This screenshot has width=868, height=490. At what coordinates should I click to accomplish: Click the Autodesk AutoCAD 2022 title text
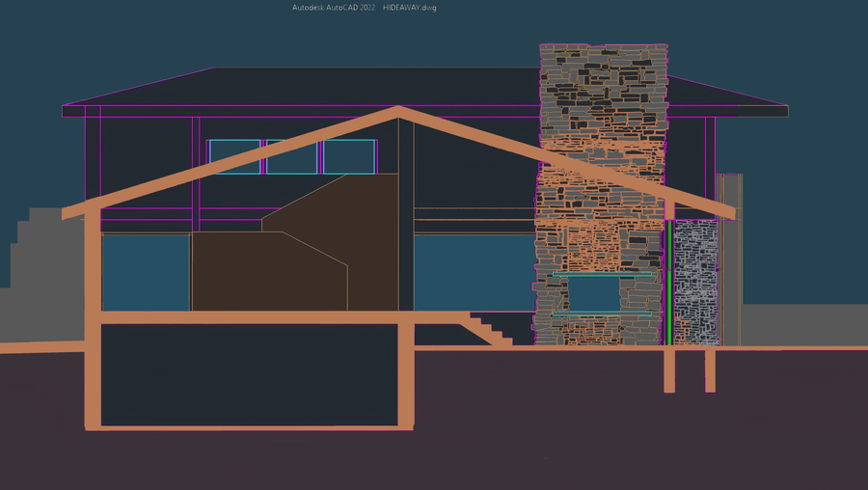(x=334, y=8)
